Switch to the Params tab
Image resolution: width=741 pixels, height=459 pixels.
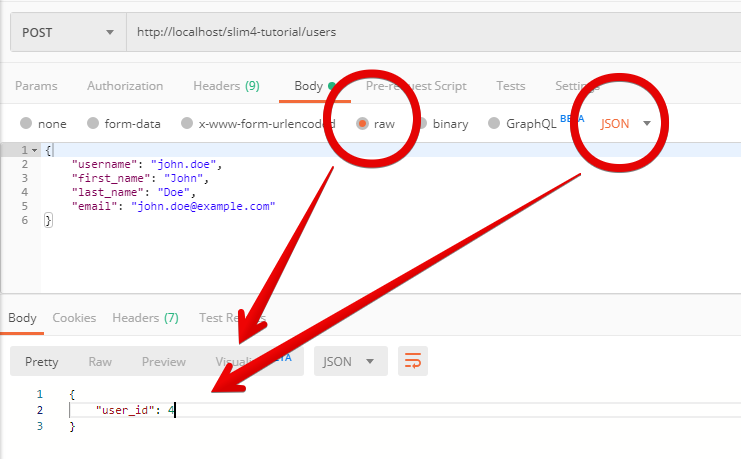[36, 86]
